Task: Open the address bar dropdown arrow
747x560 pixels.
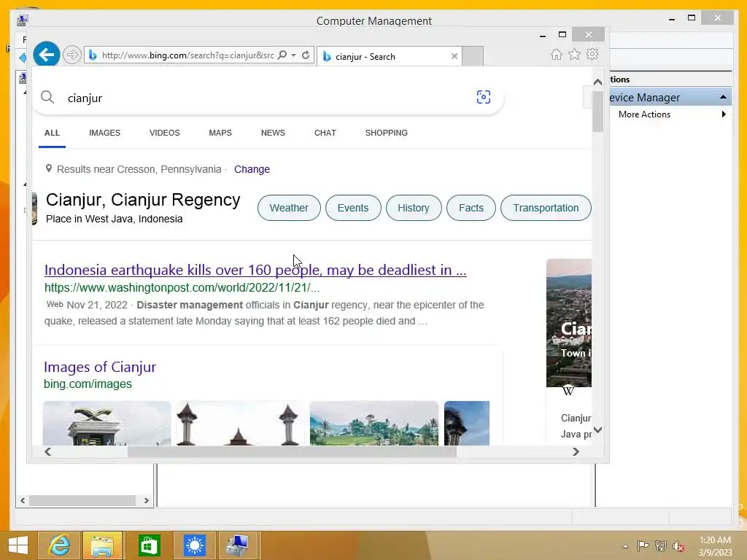Action: tap(293, 55)
